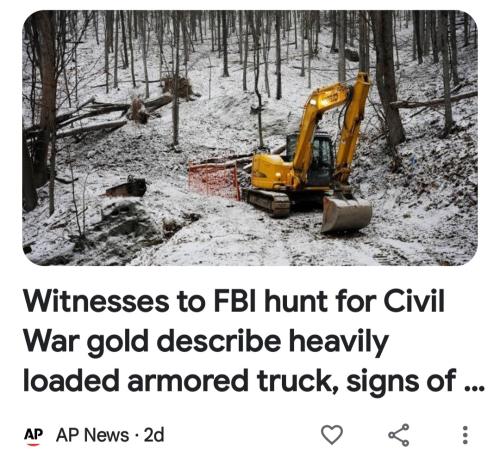Visit the AP News source name
500x456 pixels.
click(92, 435)
